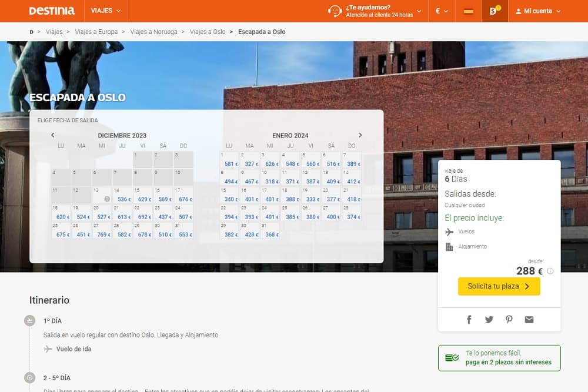Open the Destinia logo homepage

tap(52, 11)
